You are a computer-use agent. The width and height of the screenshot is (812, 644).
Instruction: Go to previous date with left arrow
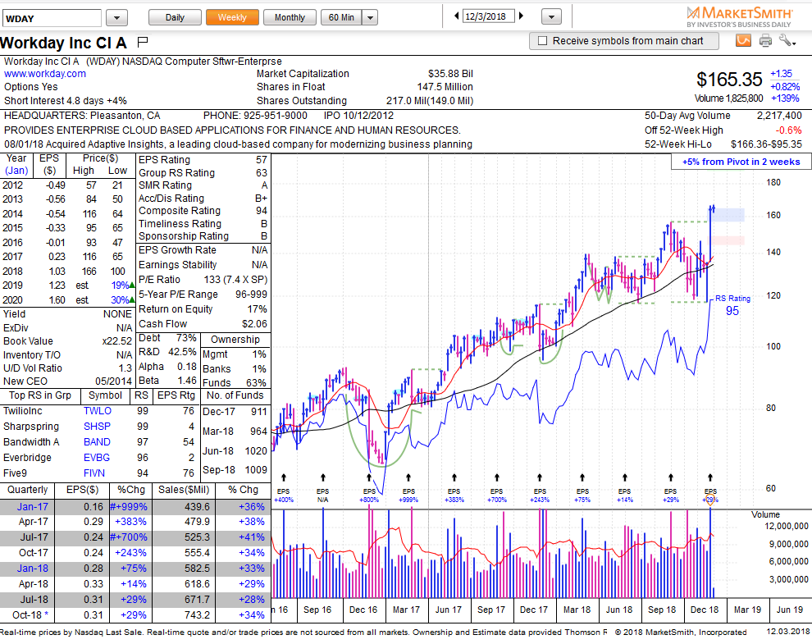pyautogui.click(x=456, y=16)
